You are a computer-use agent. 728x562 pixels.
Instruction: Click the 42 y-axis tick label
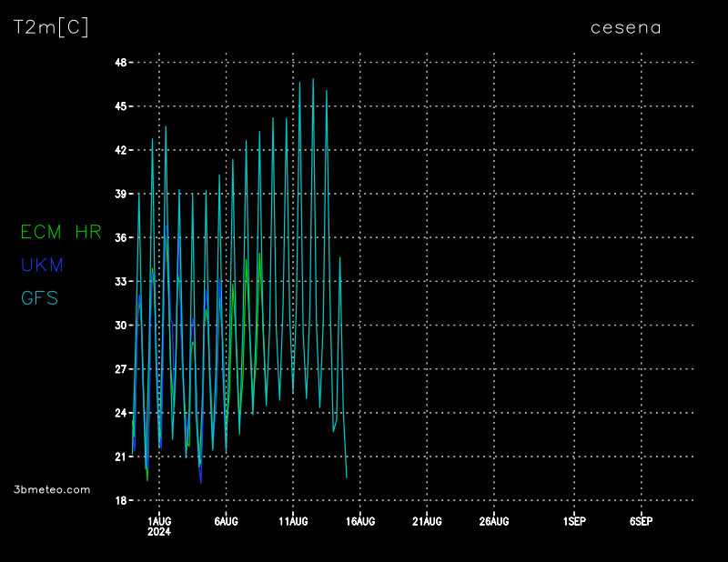(x=120, y=150)
